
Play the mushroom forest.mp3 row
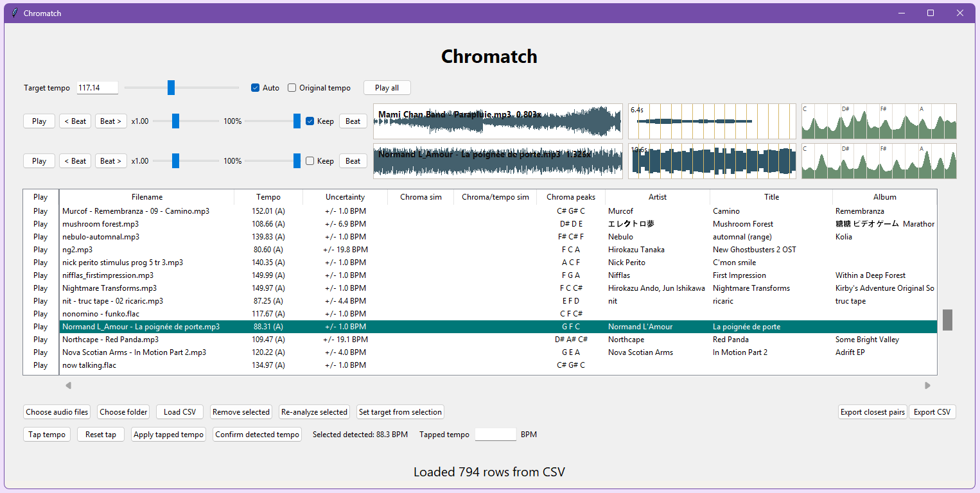pos(40,224)
